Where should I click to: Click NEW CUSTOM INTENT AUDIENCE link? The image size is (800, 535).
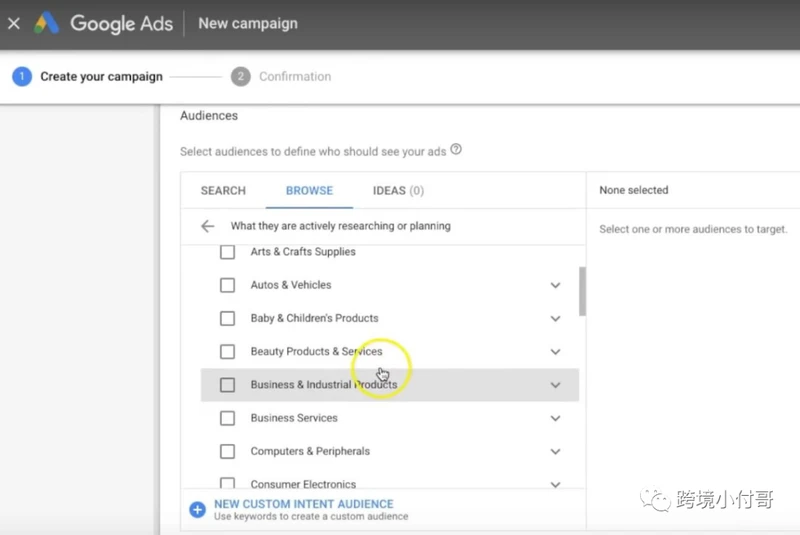[304, 504]
